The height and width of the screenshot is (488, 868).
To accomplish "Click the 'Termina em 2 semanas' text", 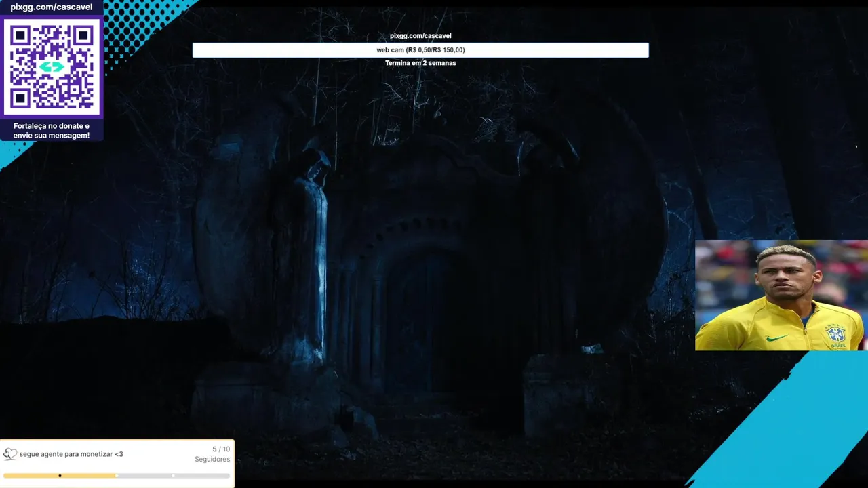I will pyautogui.click(x=420, y=63).
